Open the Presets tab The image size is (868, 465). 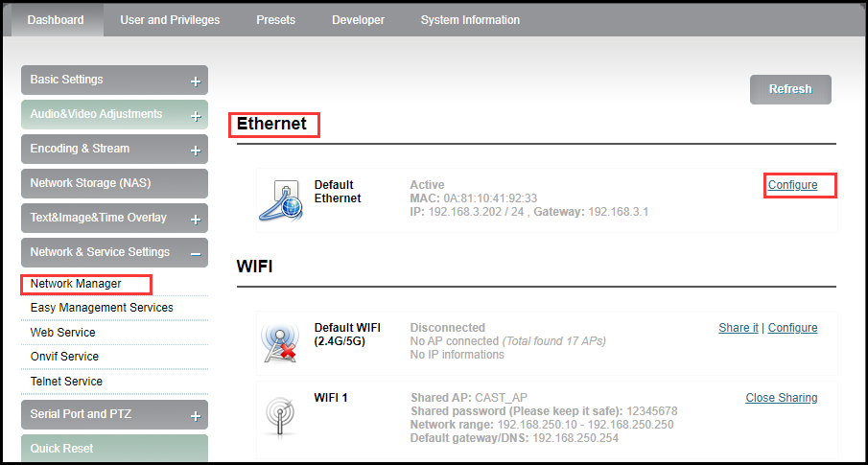[275, 20]
